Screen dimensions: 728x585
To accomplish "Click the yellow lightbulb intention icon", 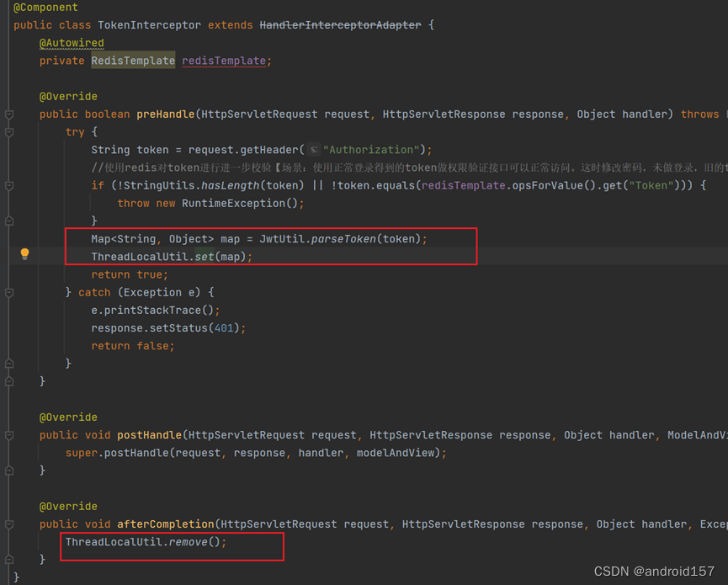I will 24,253.
